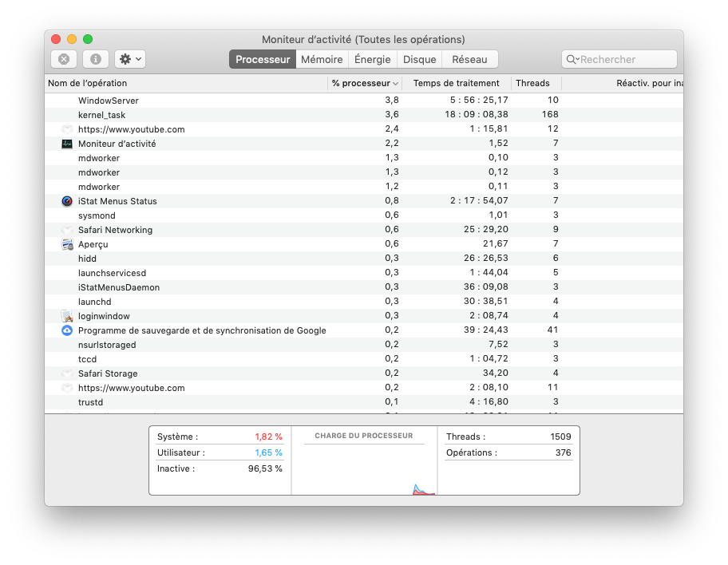728x565 pixels.
Task: Select the Safari Storage process
Action: 364,373
